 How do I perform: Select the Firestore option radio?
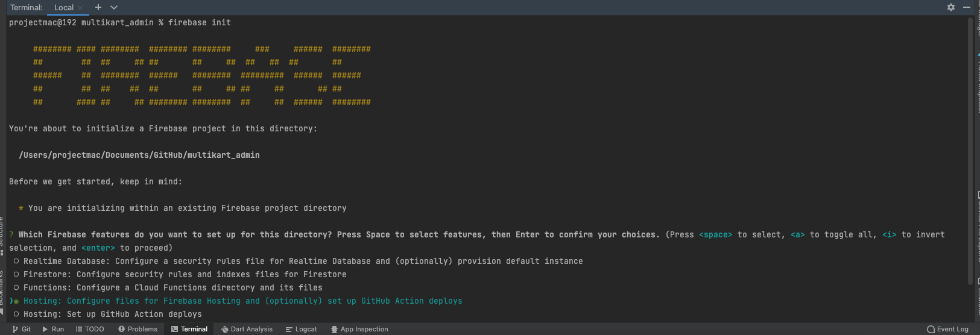click(16, 274)
